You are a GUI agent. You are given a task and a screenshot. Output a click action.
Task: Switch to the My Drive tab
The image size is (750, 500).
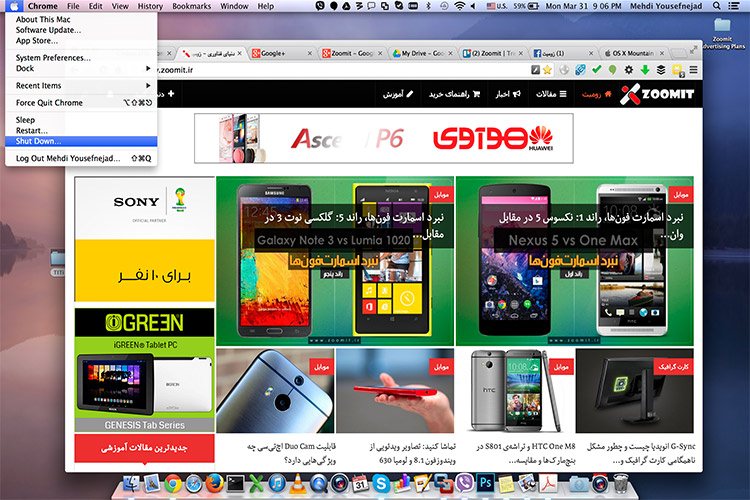point(421,53)
